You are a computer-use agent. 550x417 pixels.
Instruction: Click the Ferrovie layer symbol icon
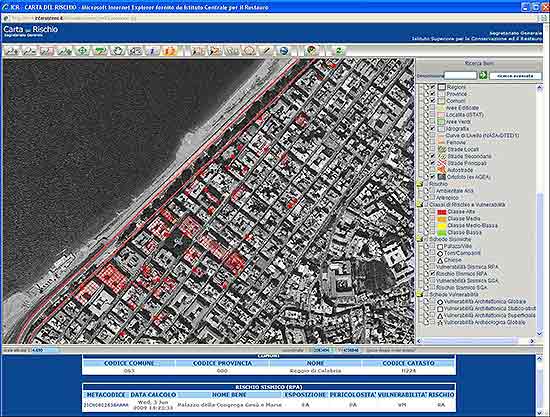(x=442, y=142)
